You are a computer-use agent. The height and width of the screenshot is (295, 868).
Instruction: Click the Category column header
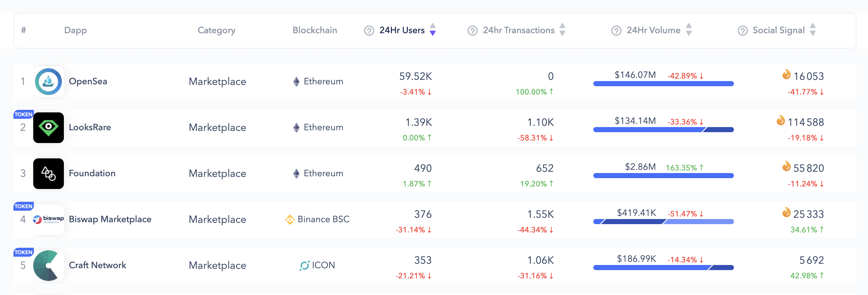point(216,30)
